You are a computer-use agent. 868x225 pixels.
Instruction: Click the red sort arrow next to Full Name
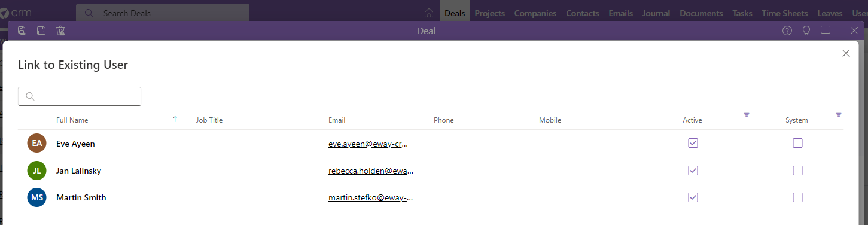coord(175,119)
